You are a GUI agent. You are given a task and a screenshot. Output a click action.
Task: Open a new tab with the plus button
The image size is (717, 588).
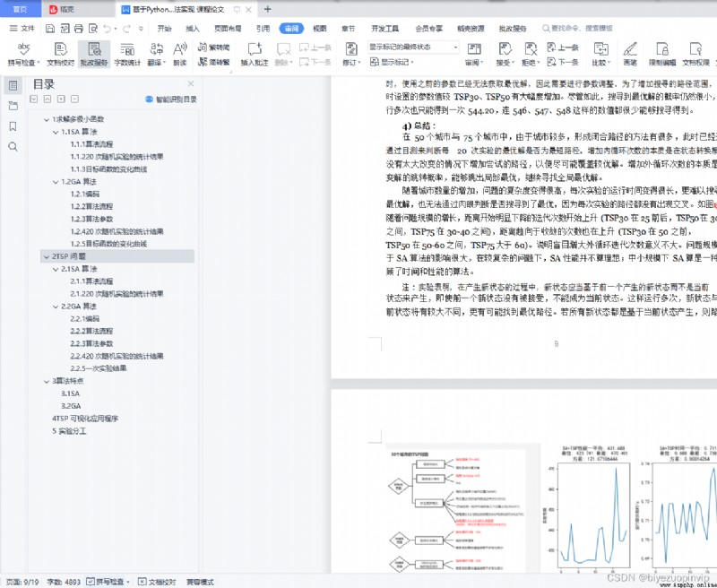tap(267, 9)
